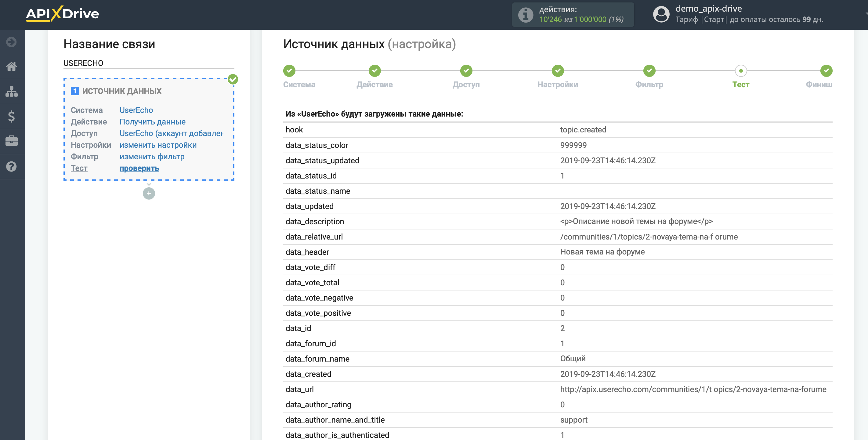The image size is (868, 440).
Task: Open the billing dollar icon in sidebar
Action: [12, 116]
